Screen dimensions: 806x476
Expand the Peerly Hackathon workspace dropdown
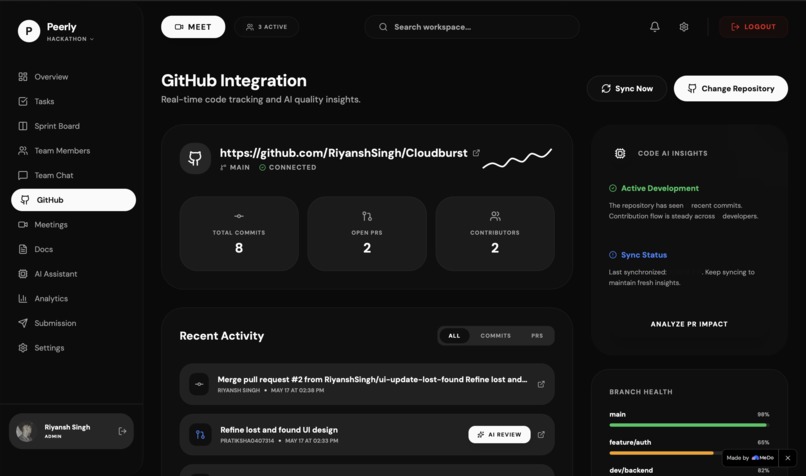click(x=70, y=39)
